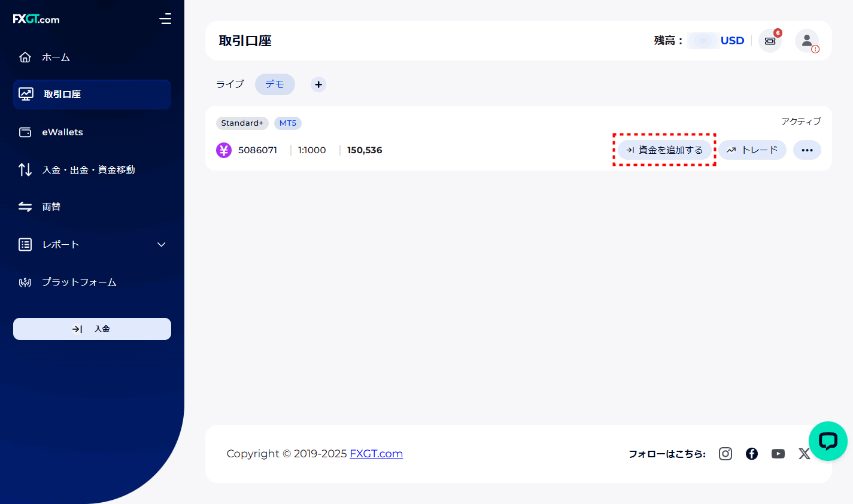853x504 pixels.
Task: Click the plus icon to add an account
Action: (x=318, y=84)
